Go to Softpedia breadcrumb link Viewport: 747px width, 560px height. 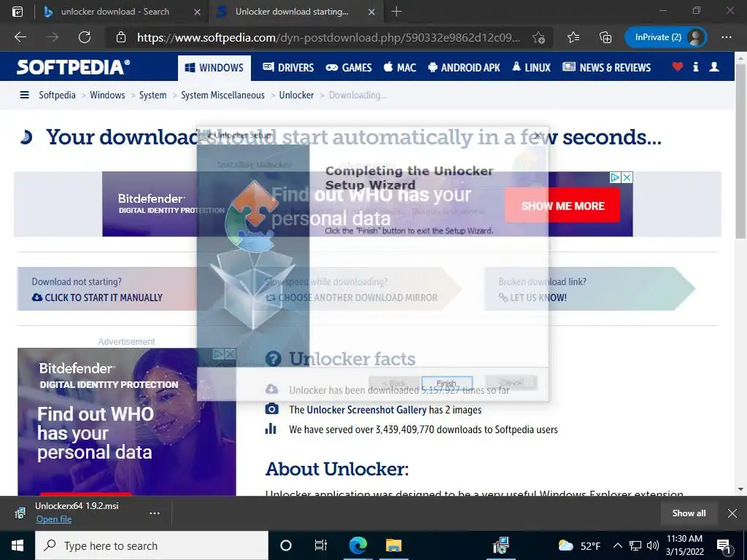(x=57, y=95)
